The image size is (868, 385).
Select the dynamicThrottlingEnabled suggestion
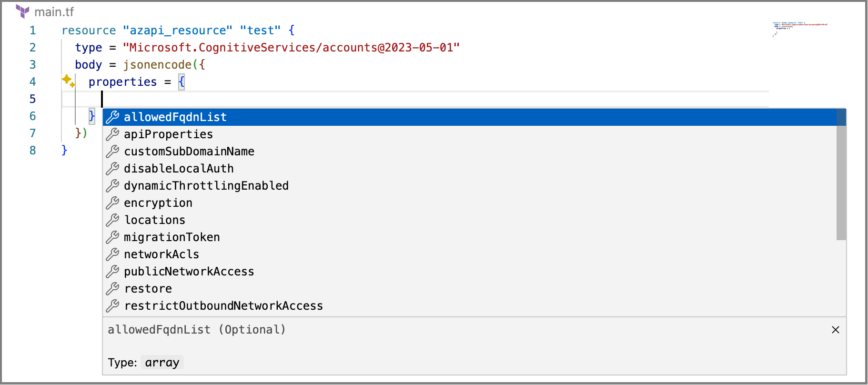206,185
